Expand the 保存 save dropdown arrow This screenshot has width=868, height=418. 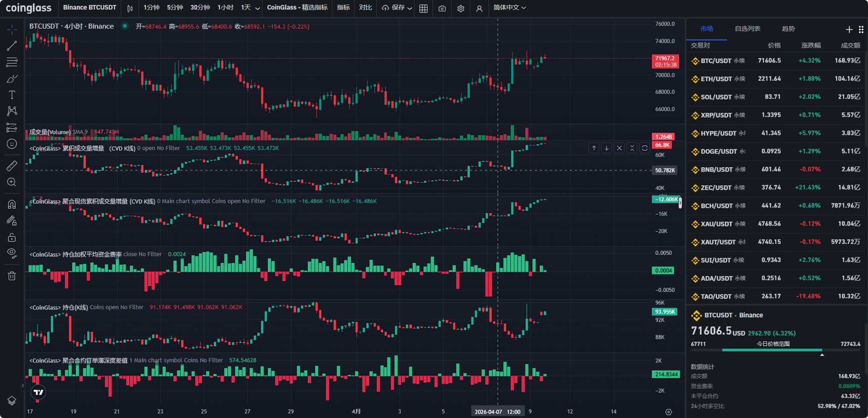(x=410, y=8)
